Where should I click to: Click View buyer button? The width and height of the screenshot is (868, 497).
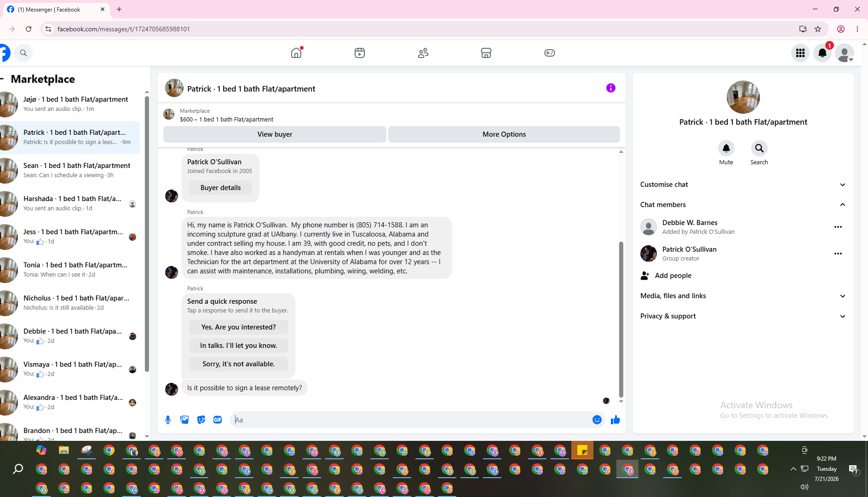coord(275,134)
